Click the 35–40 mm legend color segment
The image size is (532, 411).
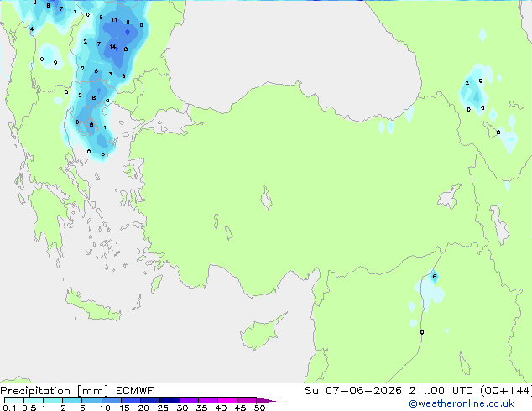[208, 400]
